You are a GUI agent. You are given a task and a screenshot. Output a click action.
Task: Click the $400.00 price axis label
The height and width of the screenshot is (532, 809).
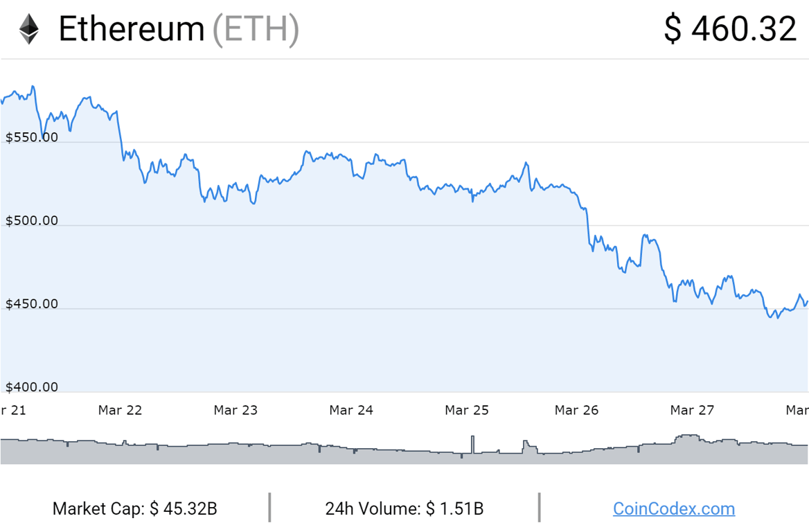tap(32, 387)
